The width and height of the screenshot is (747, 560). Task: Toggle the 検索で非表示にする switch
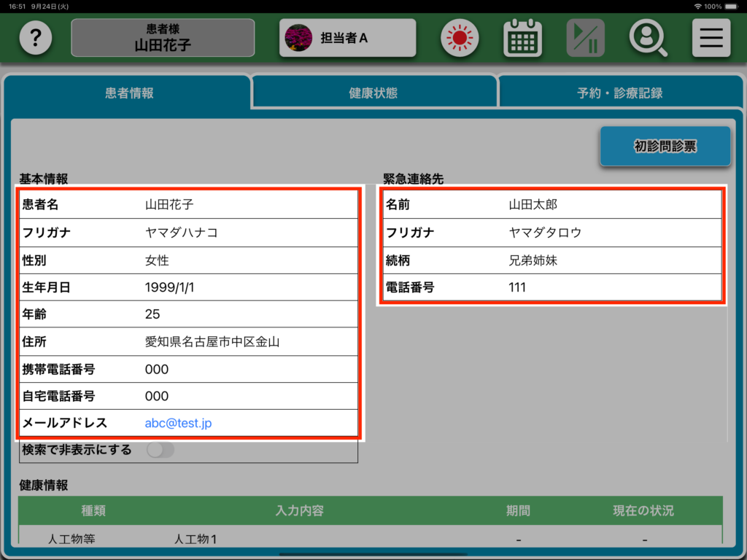pos(160,450)
